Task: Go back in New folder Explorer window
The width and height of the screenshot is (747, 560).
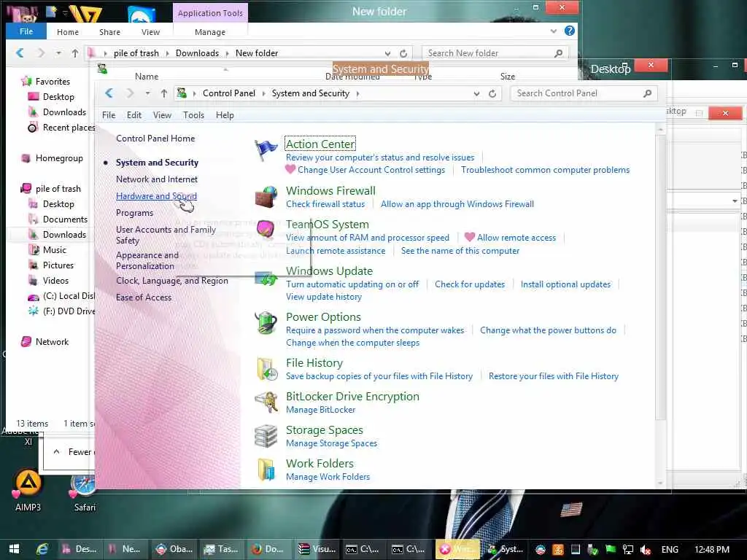Action: [x=20, y=52]
